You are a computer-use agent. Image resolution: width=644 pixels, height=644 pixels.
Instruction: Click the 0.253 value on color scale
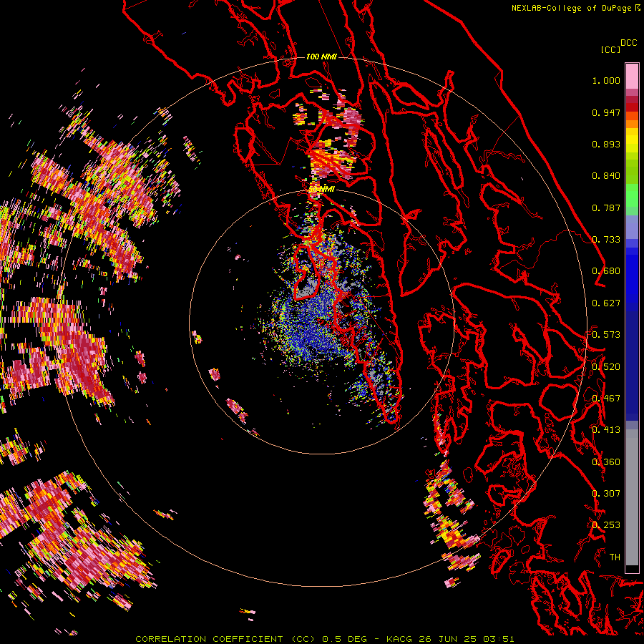(606, 525)
